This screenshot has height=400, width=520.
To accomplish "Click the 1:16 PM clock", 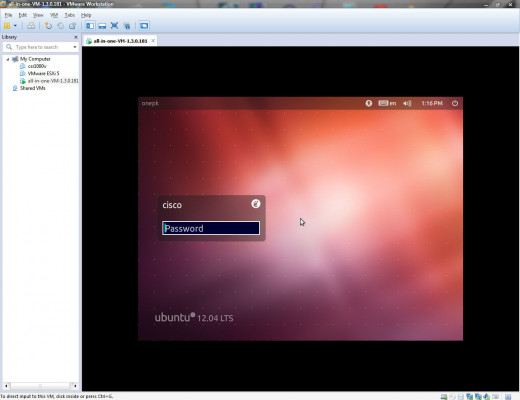I will point(432,103).
